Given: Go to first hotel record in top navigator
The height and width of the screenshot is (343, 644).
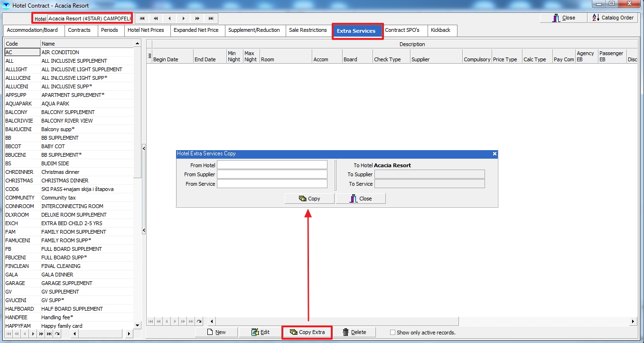Looking at the screenshot, I should point(142,19).
